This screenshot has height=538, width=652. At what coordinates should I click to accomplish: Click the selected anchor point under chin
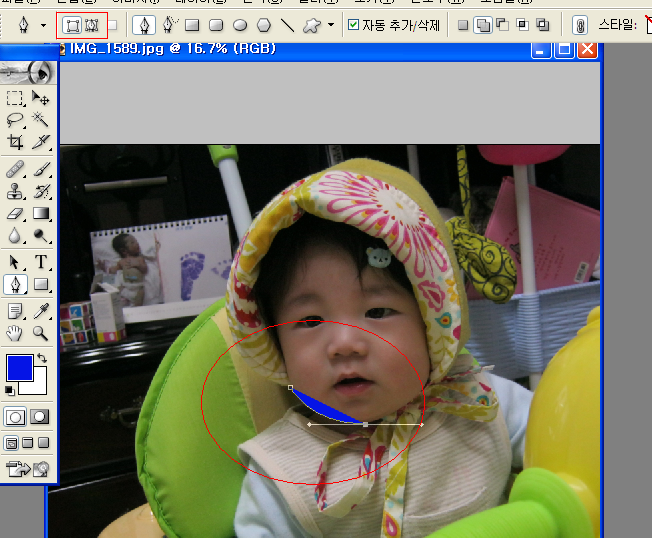pyautogui.click(x=366, y=424)
